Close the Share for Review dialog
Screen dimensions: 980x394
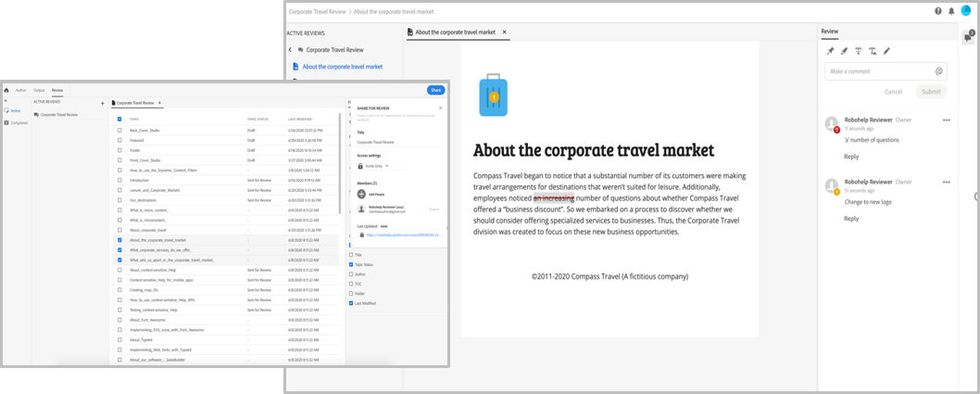pos(440,108)
